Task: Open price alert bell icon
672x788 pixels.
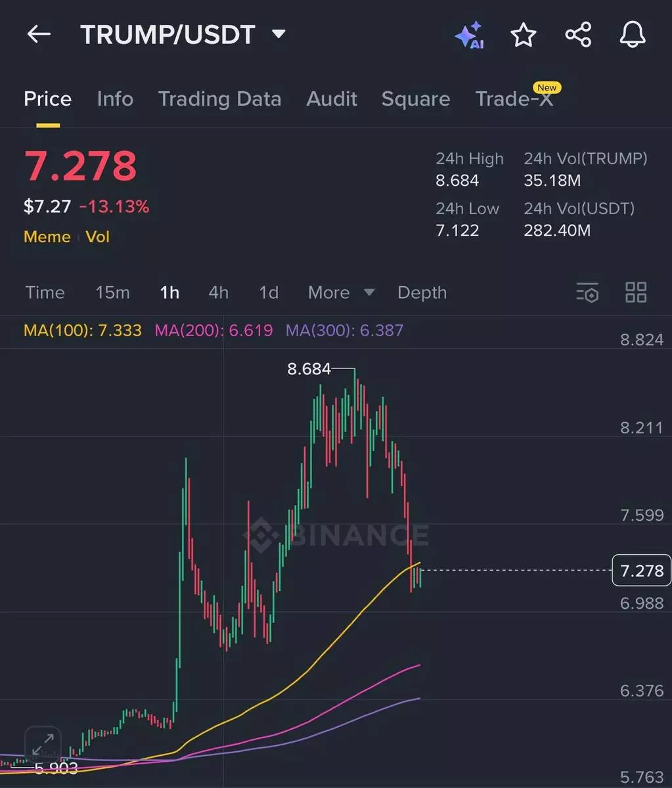Action: (633, 35)
